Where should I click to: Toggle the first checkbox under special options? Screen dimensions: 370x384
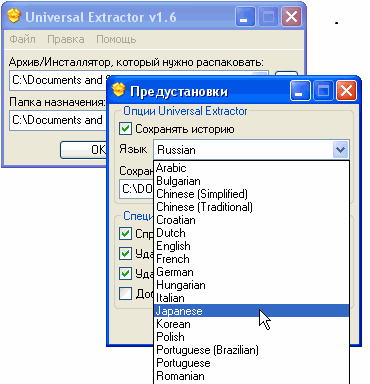coord(125,233)
